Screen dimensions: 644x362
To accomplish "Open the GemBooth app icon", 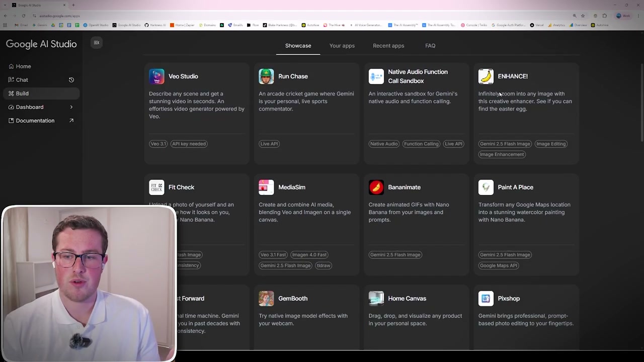I will [266, 298].
